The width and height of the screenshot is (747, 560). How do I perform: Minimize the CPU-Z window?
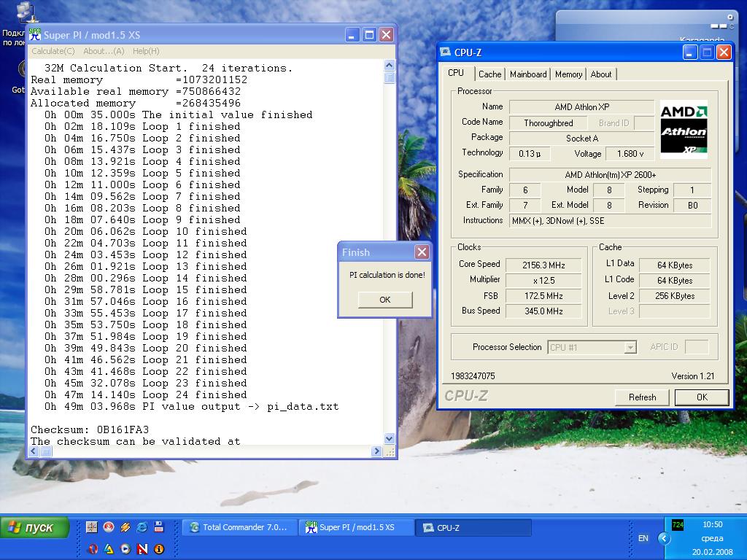[690, 52]
